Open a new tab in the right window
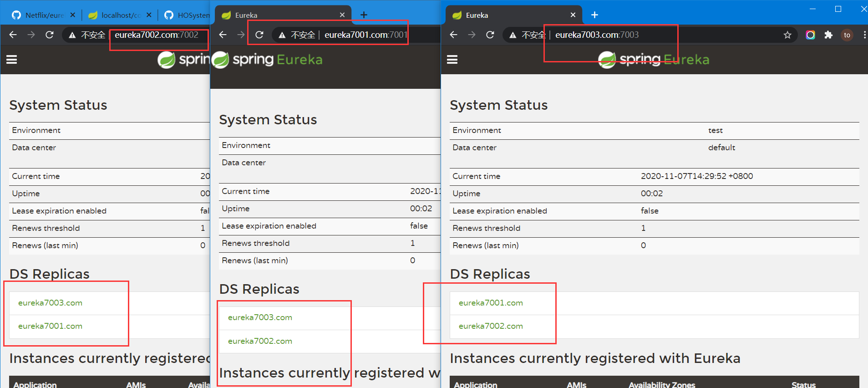Viewport: 868px width, 388px height. pyautogui.click(x=594, y=15)
